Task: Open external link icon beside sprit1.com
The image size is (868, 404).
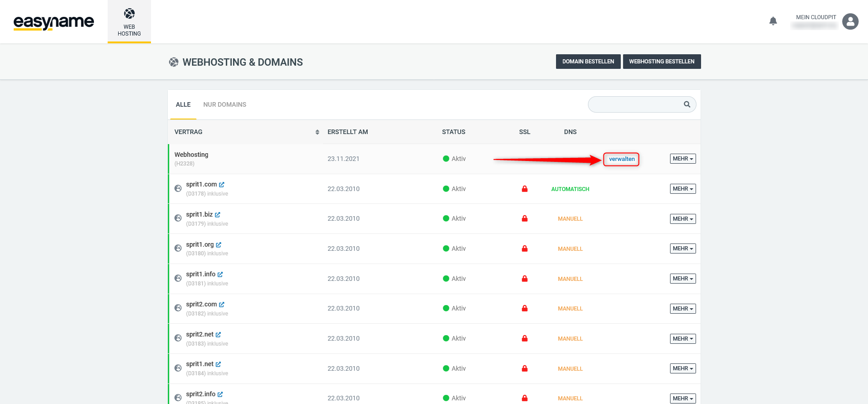Action: pyautogui.click(x=222, y=185)
